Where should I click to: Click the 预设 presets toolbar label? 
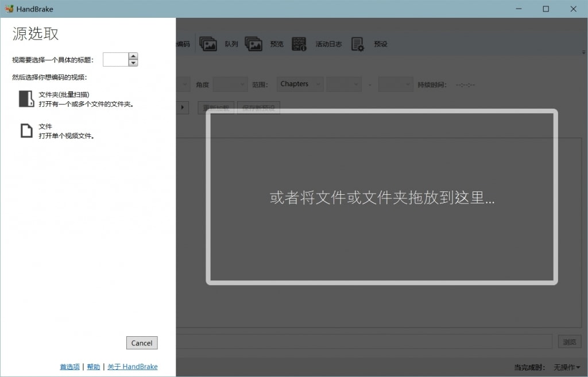[x=380, y=44]
